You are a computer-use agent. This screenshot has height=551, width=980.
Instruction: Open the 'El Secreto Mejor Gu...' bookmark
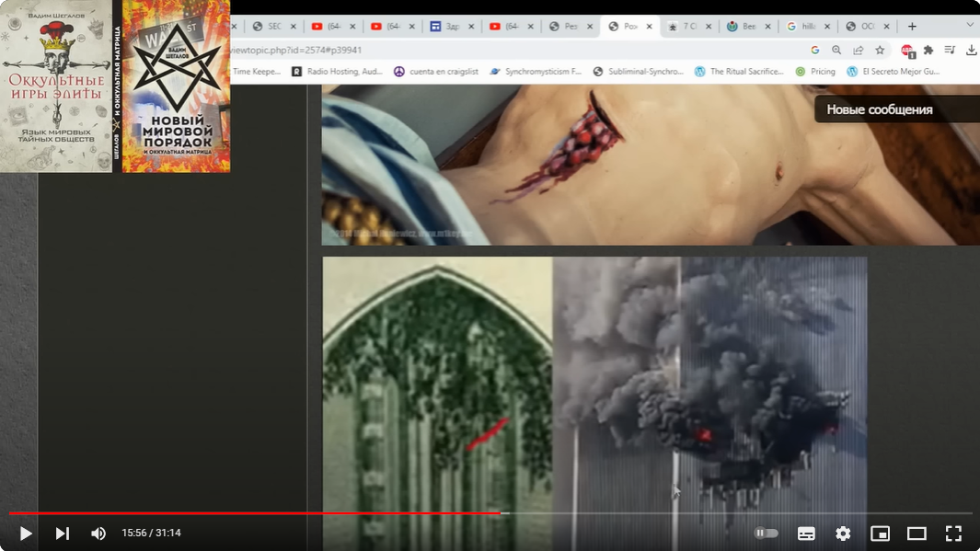click(x=894, y=72)
